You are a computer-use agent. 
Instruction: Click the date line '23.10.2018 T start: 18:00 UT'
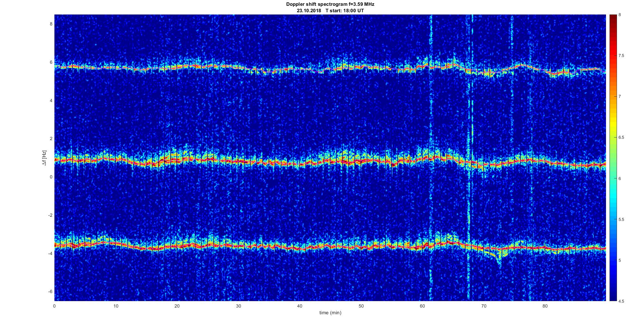click(x=330, y=10)
